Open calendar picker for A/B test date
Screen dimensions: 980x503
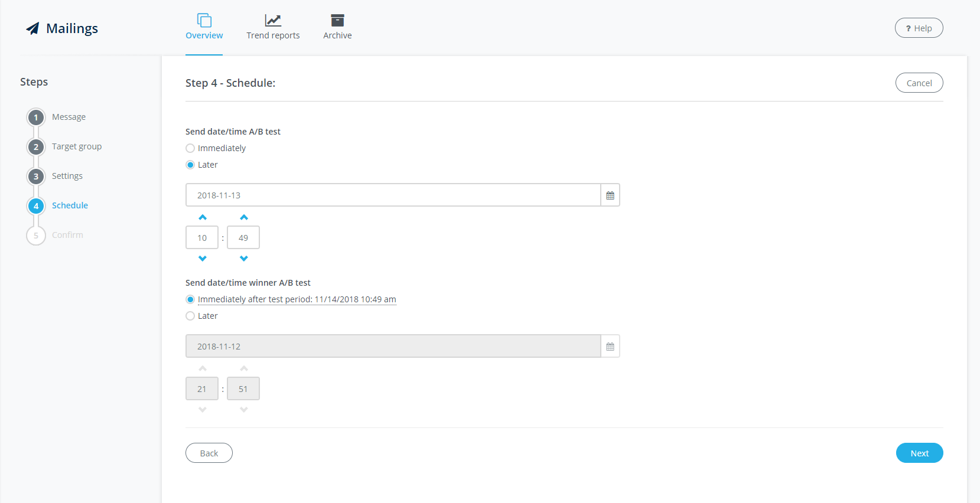[x=610, y=195]
